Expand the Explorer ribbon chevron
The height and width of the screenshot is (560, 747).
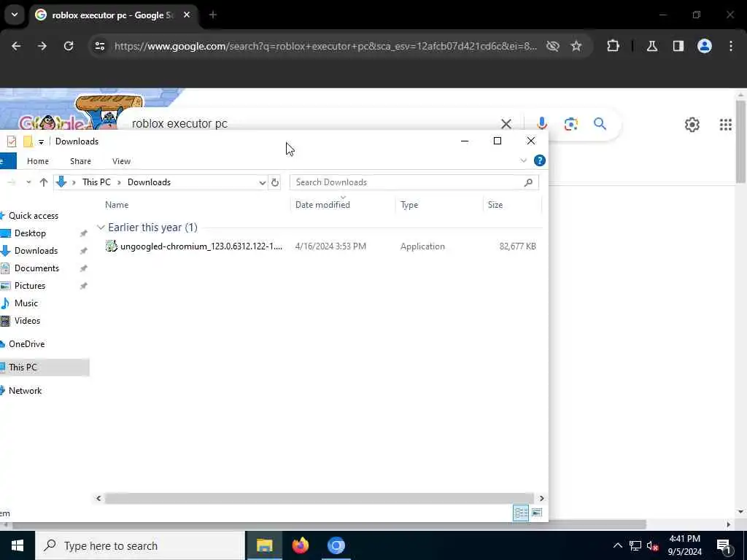tap(524, 160)
